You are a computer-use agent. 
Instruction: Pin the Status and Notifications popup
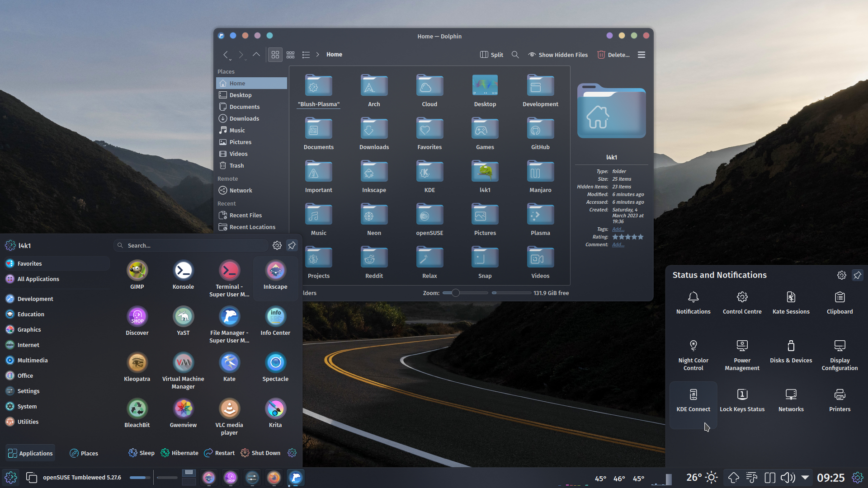coord(857,275)
